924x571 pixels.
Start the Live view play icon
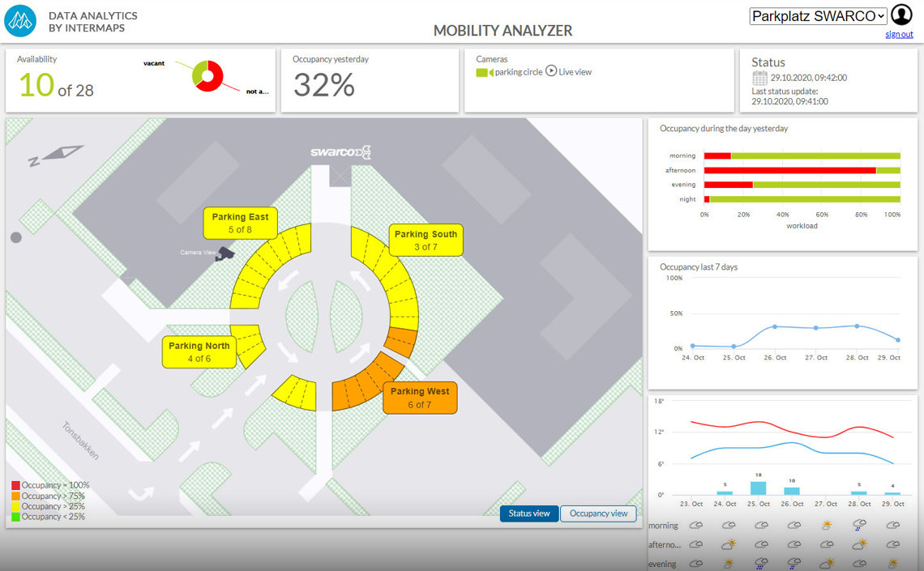click(551, 70)
